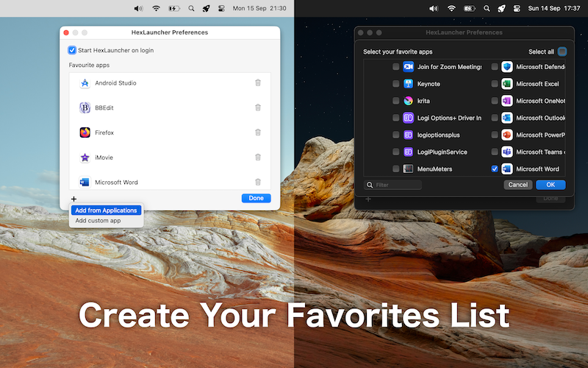Select the Firefox icon in favourites
Screen dimensions: 588x368
click(x=85, y=132)
